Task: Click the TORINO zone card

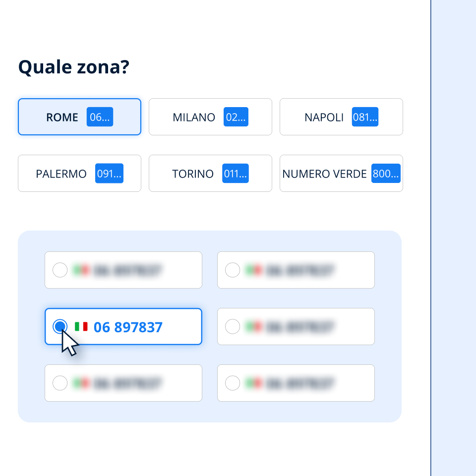Action: 210,174
